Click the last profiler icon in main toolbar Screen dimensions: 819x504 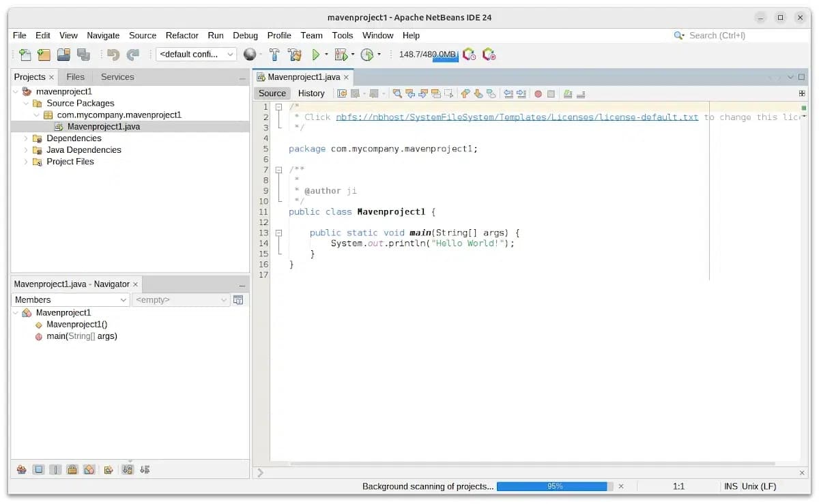[x=489, y=55]
